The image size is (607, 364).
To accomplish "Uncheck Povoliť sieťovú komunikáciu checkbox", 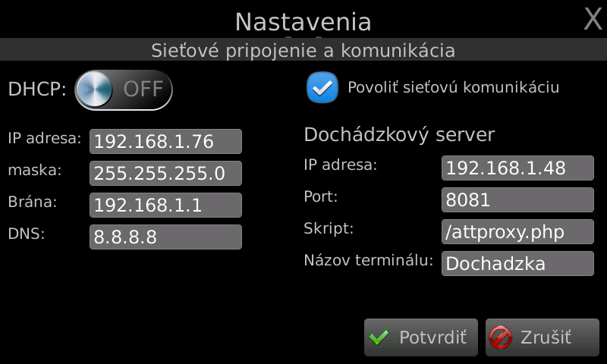I will [322, 87].
